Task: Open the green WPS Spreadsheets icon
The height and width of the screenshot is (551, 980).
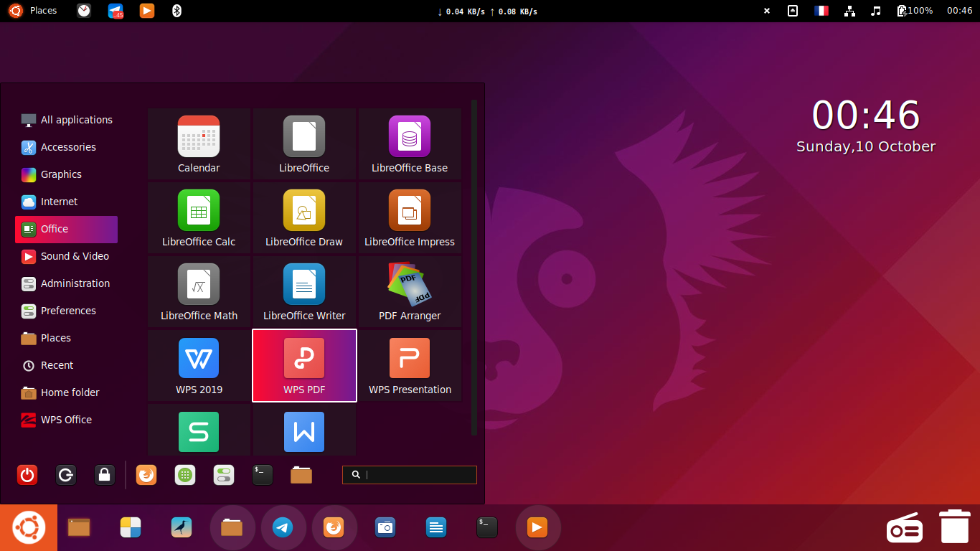Action: pyautogui.click(x=199, y=431)
